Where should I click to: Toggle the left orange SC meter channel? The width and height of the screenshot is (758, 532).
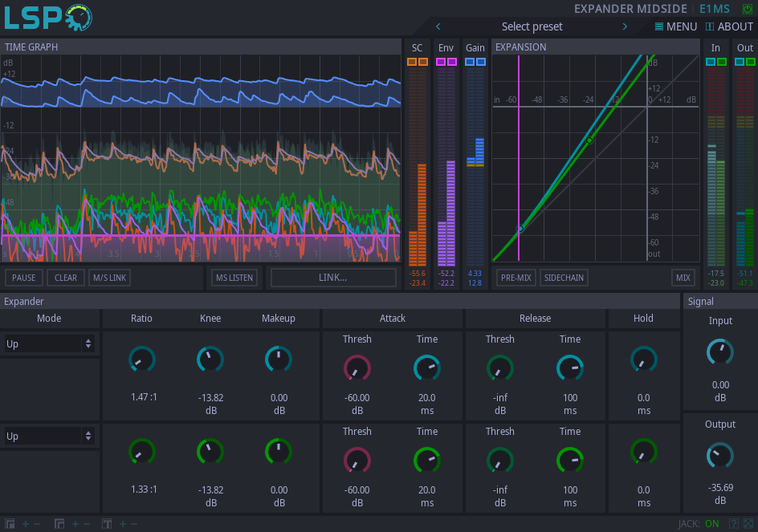coord(412,62)
